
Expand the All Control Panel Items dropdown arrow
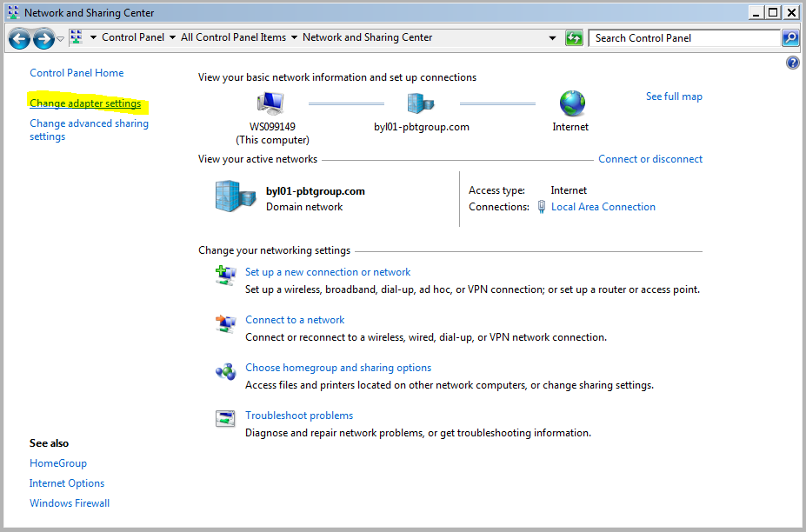tap(294, 37)
